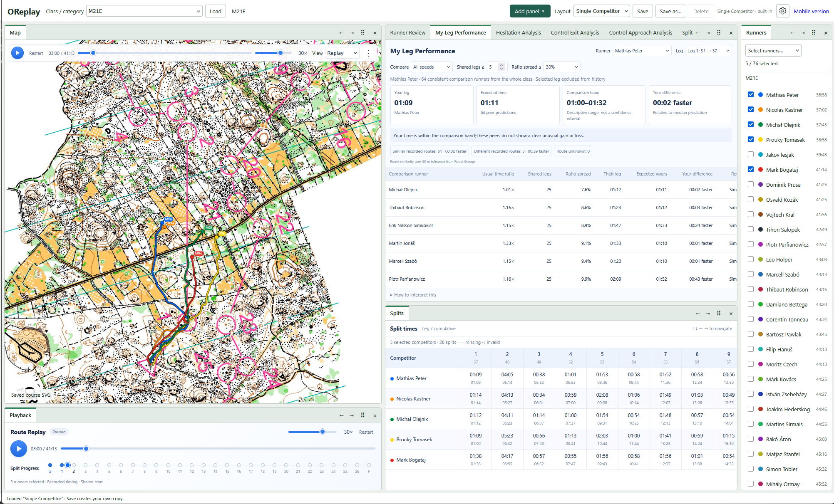
Task: Switch to Hesitation Analysis tab
Action: [518, 33]
